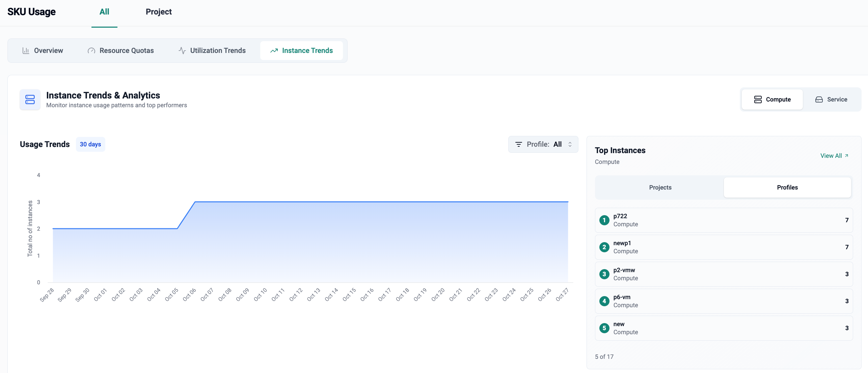Viewport: 868px width, 373px height.
Task: Click the server icon beside Instance Trends & Analytics
Action: pos(30,99)
